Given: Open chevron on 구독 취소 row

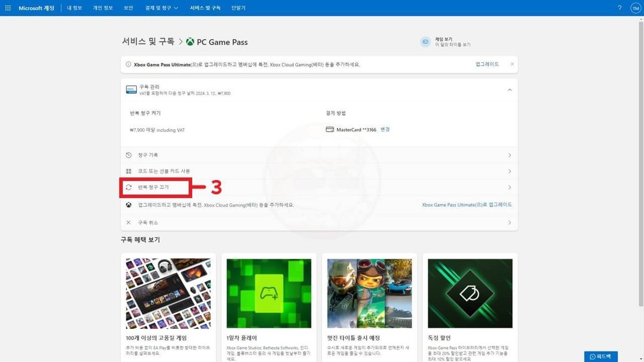Looking at the screenshot, I should tap(509, 223).
